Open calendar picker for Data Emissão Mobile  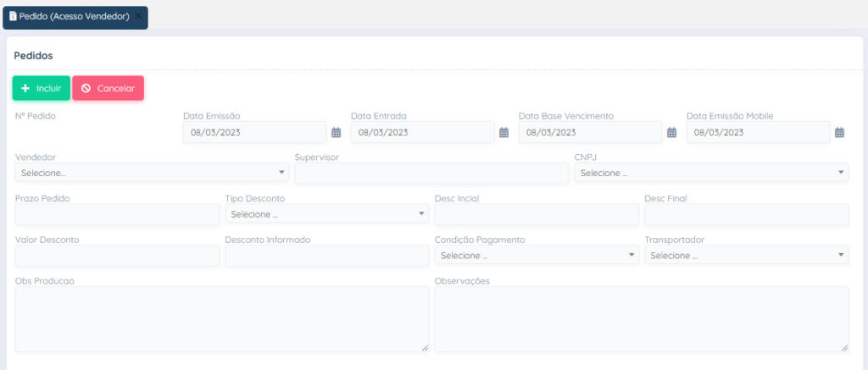tap(839, 132)
